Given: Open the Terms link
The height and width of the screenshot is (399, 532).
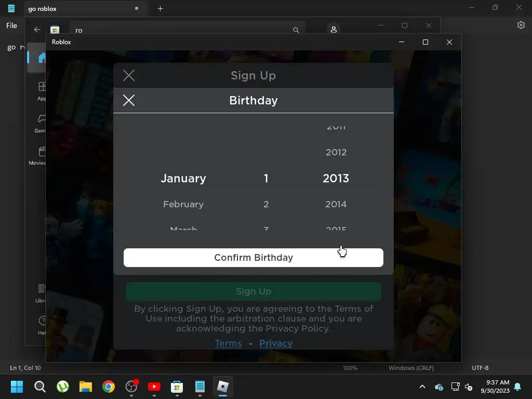Looking at the screenshot, I should coord(229,343).
